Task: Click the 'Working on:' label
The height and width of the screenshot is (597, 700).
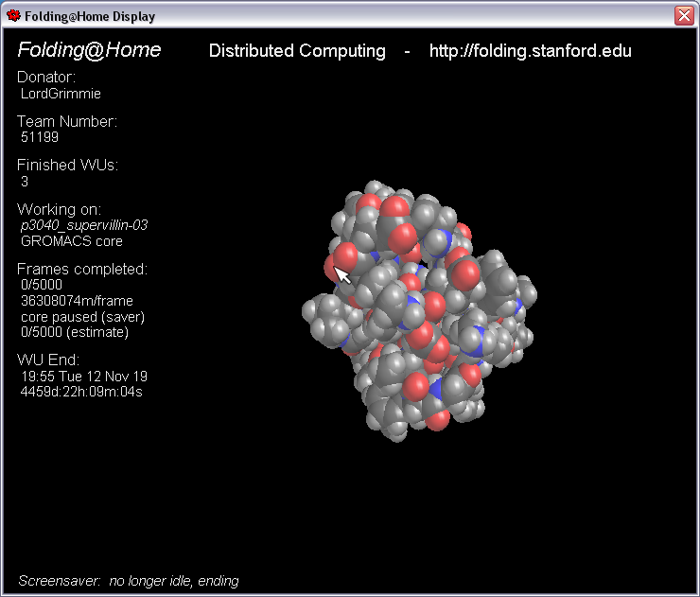Action: coord(59,210)
